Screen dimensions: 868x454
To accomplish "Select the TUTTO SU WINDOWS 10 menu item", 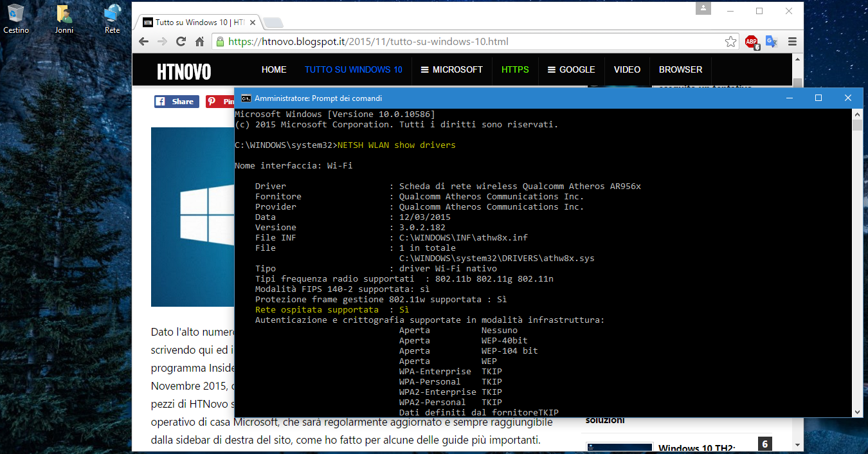I will [x=354, y=69].
